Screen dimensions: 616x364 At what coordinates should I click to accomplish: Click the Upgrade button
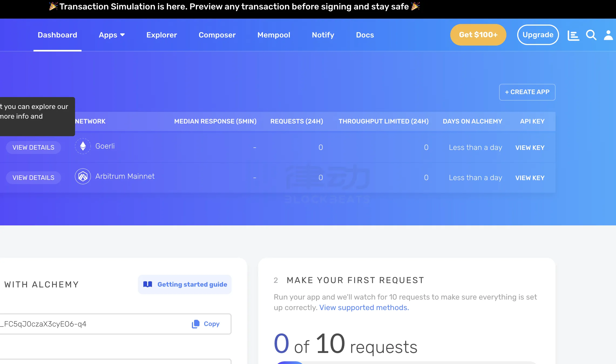538,35
